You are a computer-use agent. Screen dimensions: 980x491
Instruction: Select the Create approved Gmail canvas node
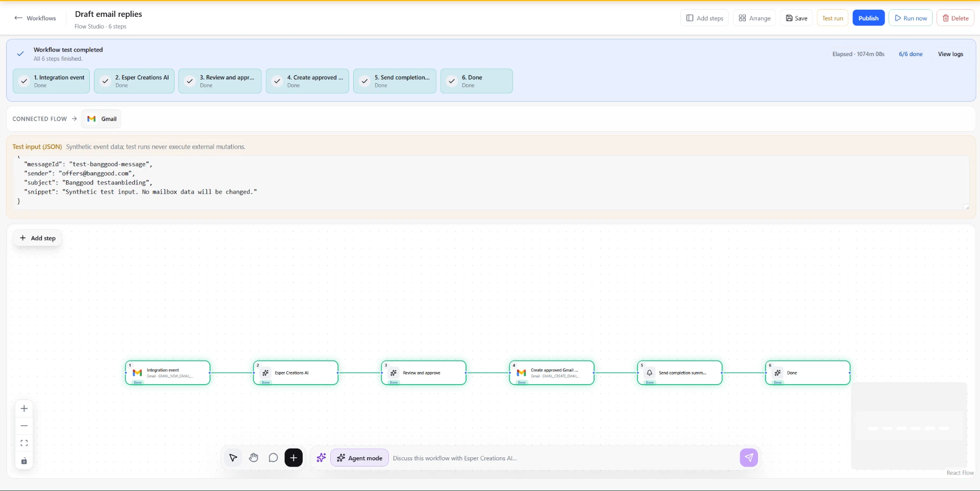pos(552,373)
